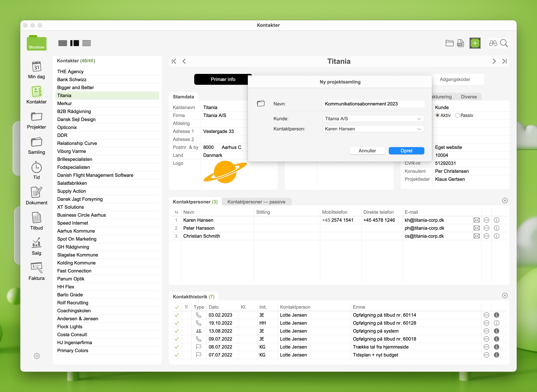Send email to Karen Hansen via envelope icon
This screenshot has width=537, height=392.
[x=476, y=220]
